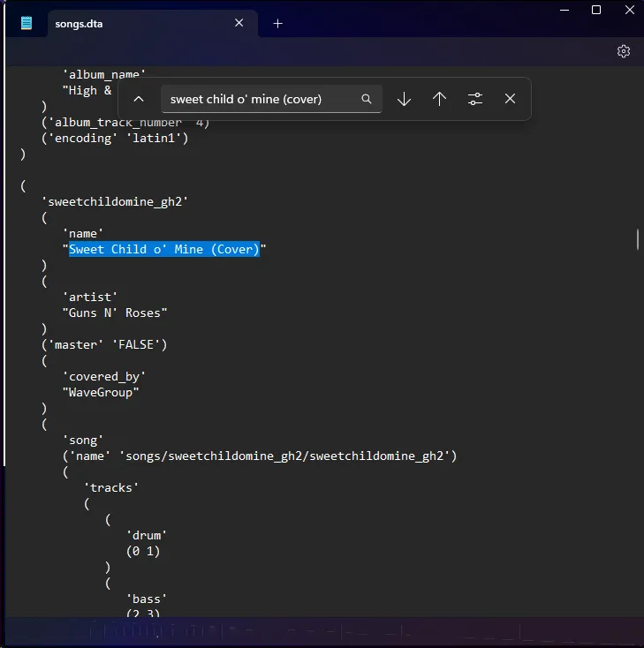Find next match with down arrow
644x648 pixels.
coord(404,99)
